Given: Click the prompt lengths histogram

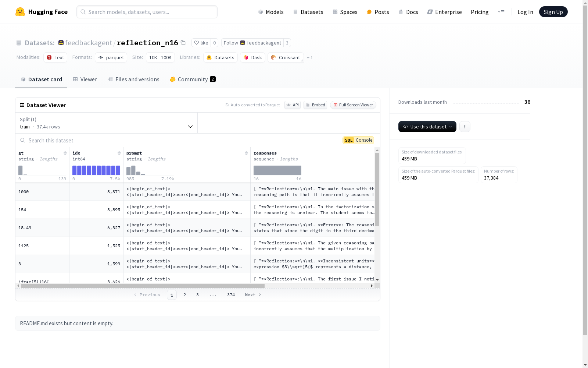Looking at the screenshot, I should pyautogui.click(x=150, y=170).
